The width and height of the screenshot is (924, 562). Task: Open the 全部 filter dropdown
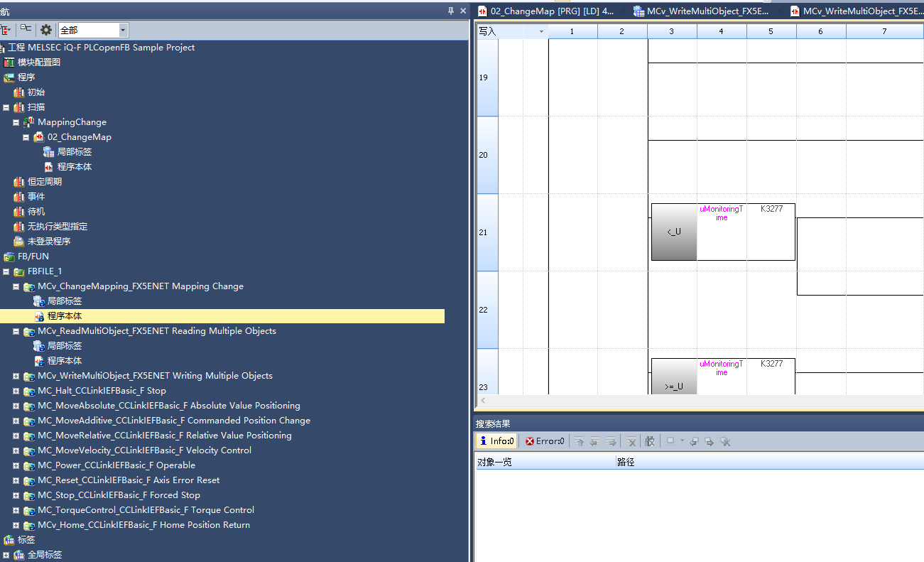pos(124,30)
